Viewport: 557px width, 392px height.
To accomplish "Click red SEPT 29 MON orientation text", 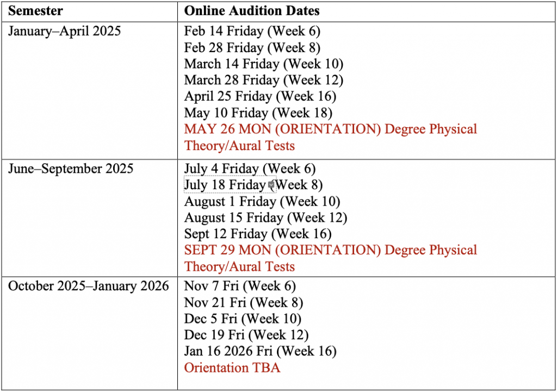I will pyautogui.click(x=330, y=258).
